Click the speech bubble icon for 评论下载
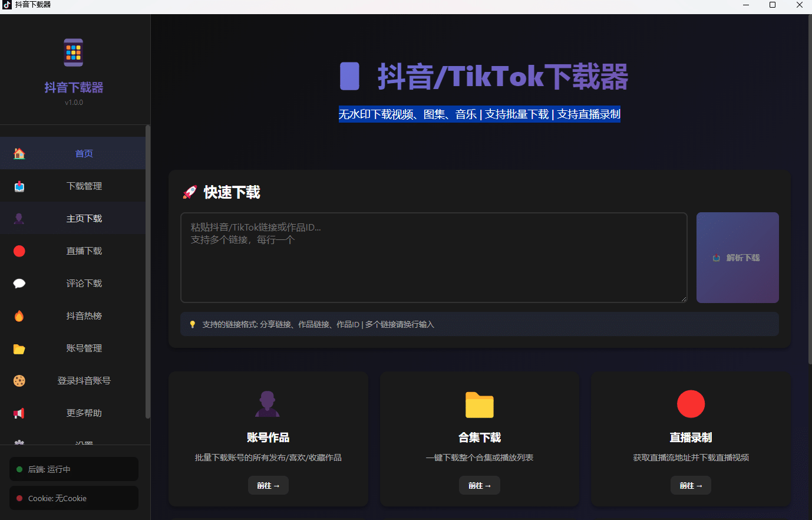Screen dimensions: 812x520 [x=19, y=283]
